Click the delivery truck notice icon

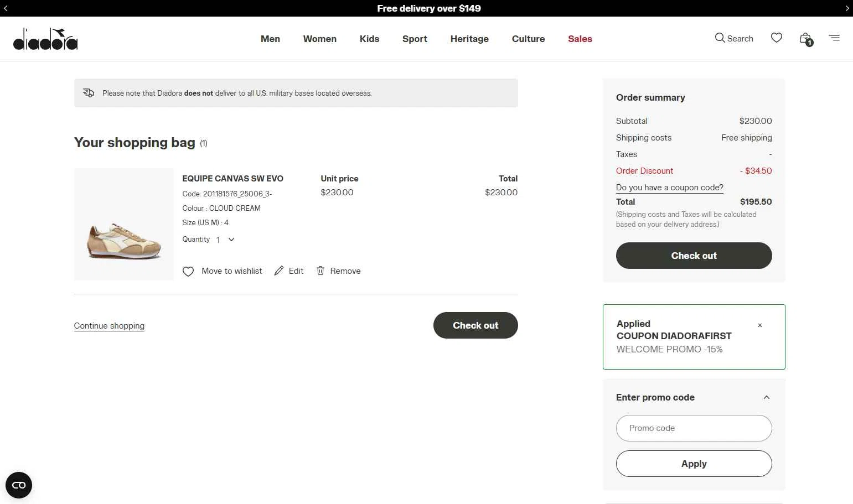89,93
